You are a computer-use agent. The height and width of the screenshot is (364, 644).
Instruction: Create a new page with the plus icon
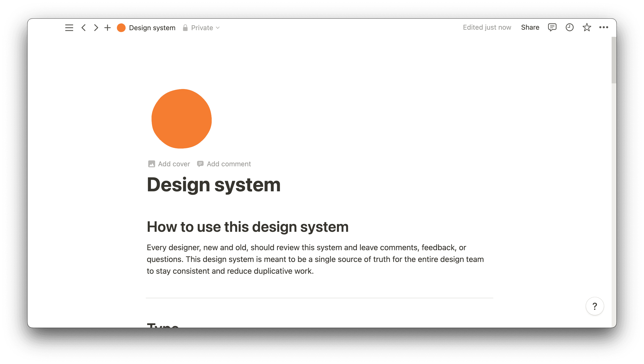(x=107, y=27)
